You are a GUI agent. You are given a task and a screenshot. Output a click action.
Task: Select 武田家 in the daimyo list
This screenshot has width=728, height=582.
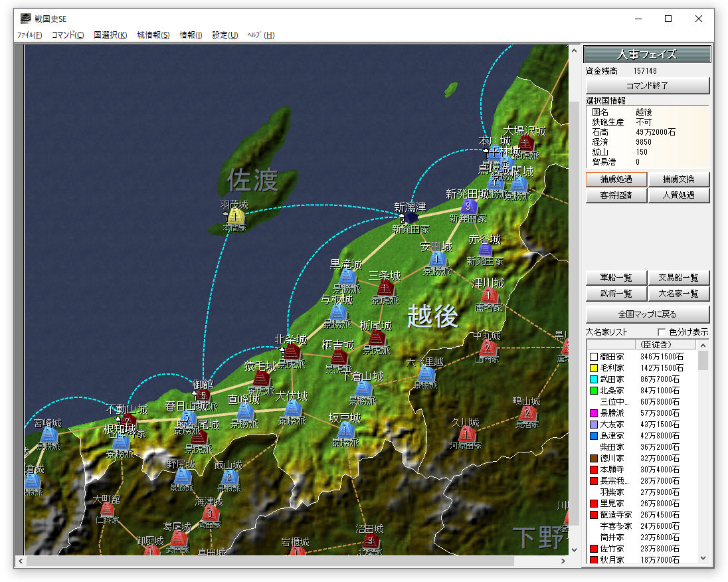click(612, 379)
